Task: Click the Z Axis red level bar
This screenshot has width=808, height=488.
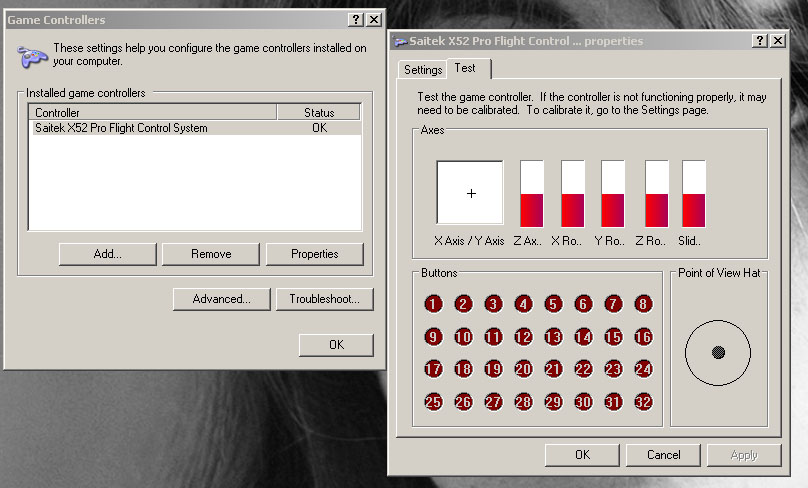Action: [532, 194]
